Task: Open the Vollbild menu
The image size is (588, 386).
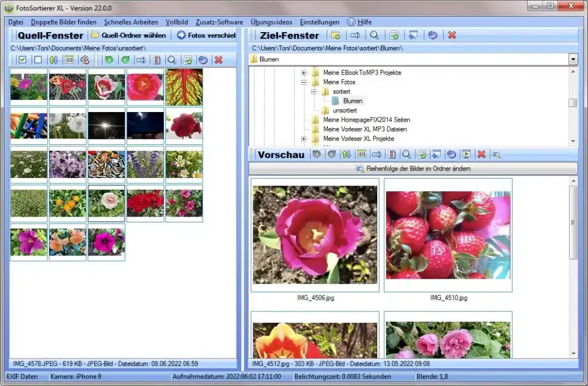Action: point(177,22)
